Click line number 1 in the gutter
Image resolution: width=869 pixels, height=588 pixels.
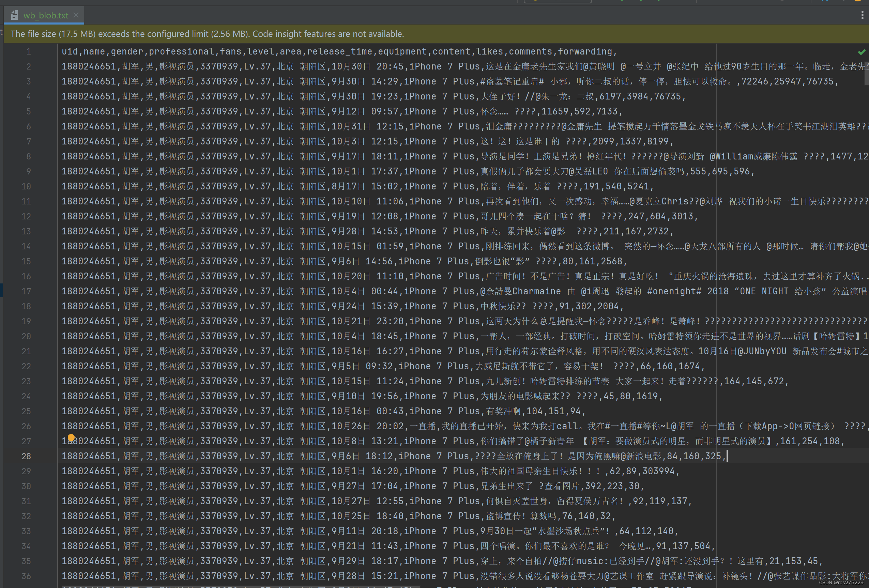[x=28, y=51]
